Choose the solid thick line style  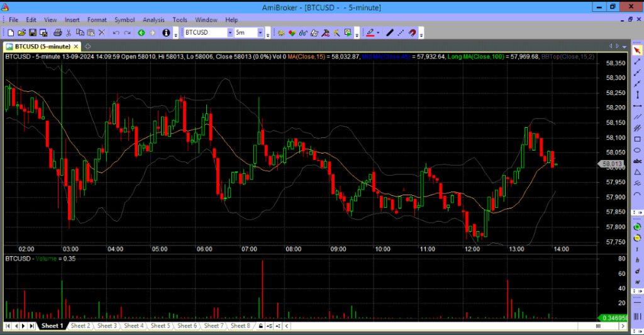click(390, 33)
